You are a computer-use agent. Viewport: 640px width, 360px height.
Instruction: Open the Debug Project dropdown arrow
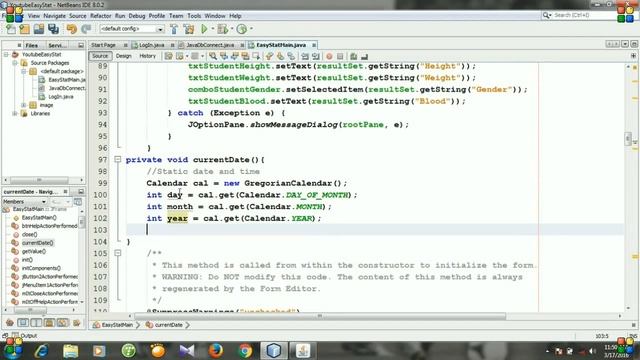231,29
